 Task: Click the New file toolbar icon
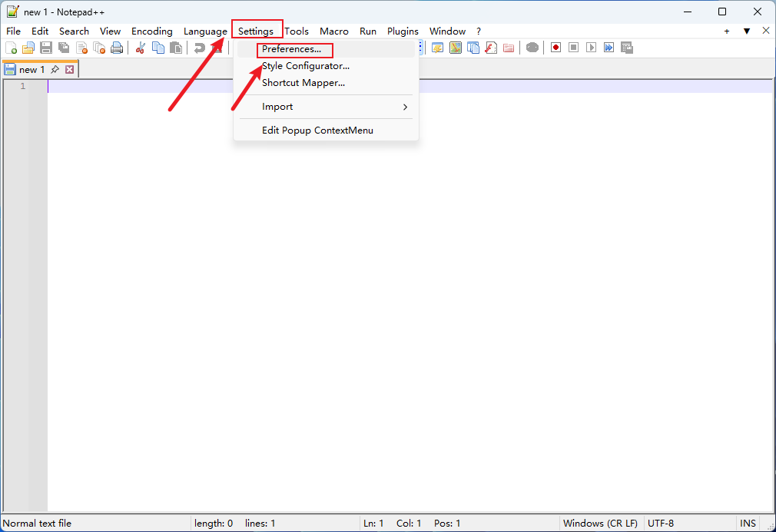coord(11,48)
